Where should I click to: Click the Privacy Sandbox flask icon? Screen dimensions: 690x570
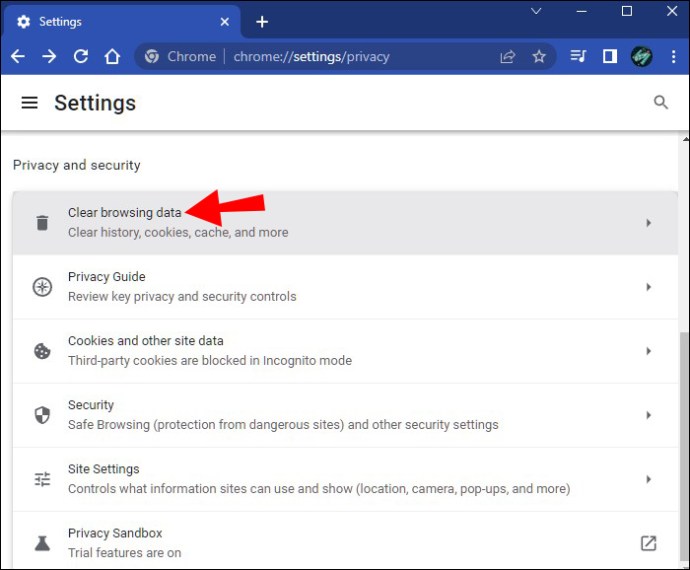pyautogui.click(x=42, y=543)
